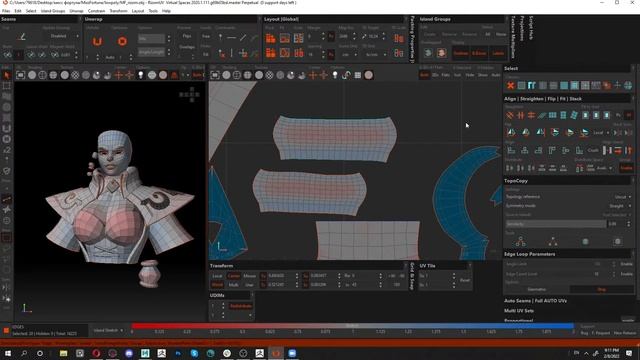Image resolution: width=640 pixels, height=360 pixels.
Task: Click the light bulb icon in UV viewport toolbar
Action: pyautogui.click(x=335, y=75)
